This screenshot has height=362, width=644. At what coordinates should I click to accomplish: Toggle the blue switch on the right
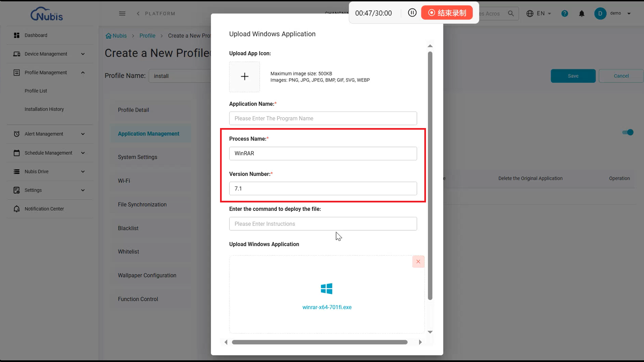pos(628,132)
